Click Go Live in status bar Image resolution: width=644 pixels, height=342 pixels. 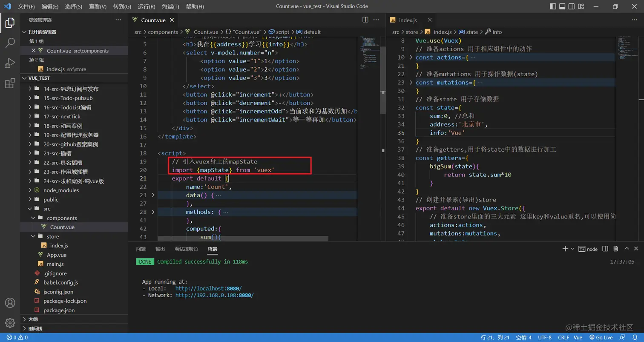[x=601, y=337]
